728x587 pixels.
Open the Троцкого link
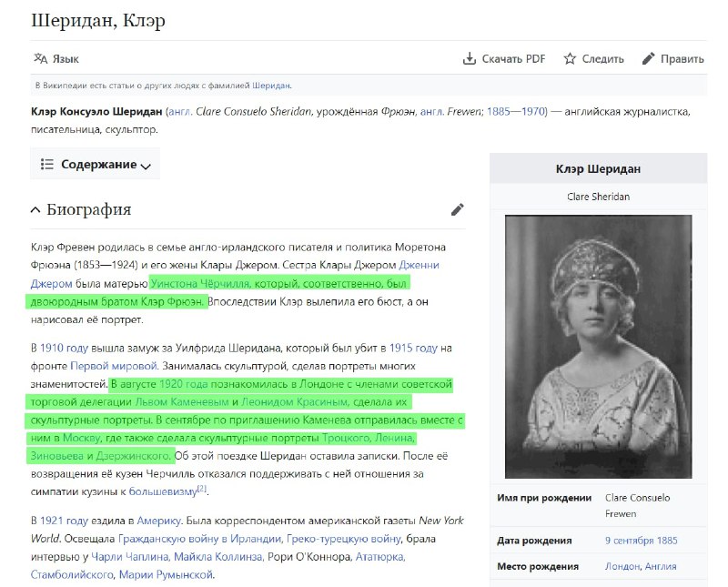click(347, 438)
